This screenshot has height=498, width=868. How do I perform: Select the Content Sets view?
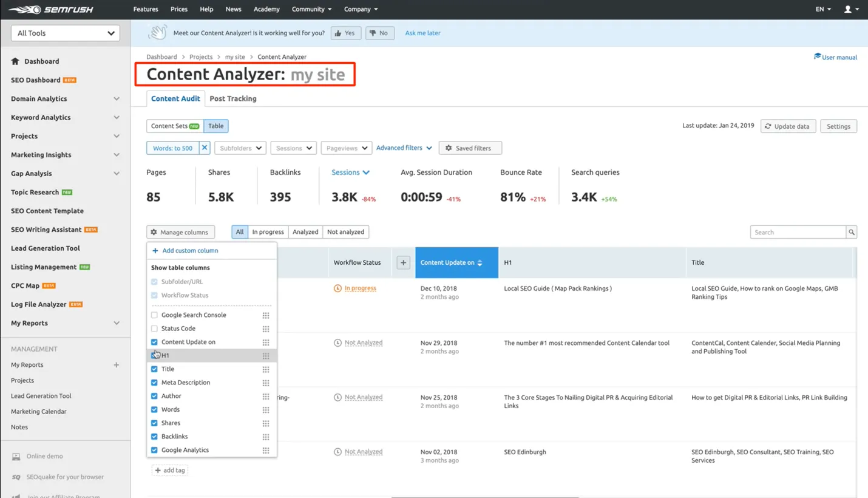175,126
